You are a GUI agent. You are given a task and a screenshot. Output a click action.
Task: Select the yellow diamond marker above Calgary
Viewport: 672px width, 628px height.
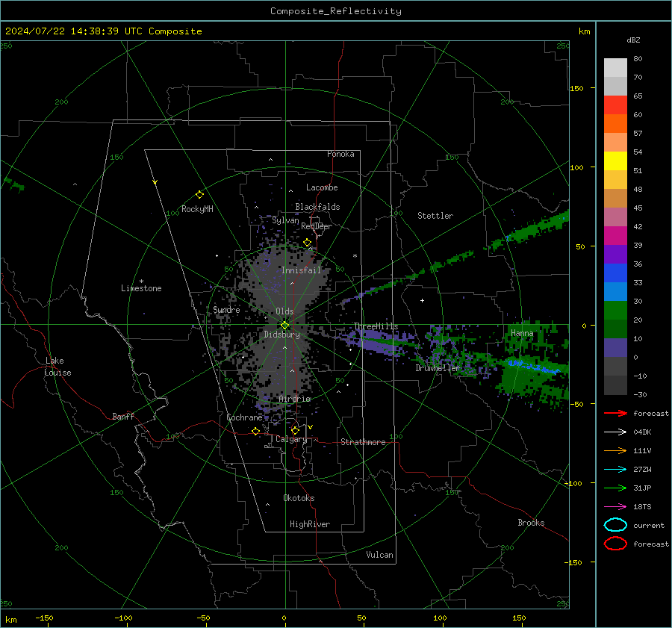(x=295, y=430)
